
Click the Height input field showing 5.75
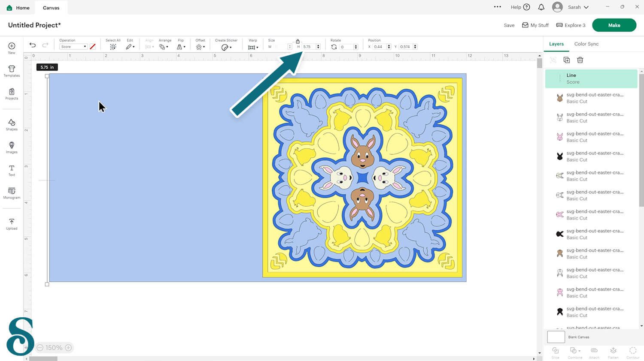(308, 47)
